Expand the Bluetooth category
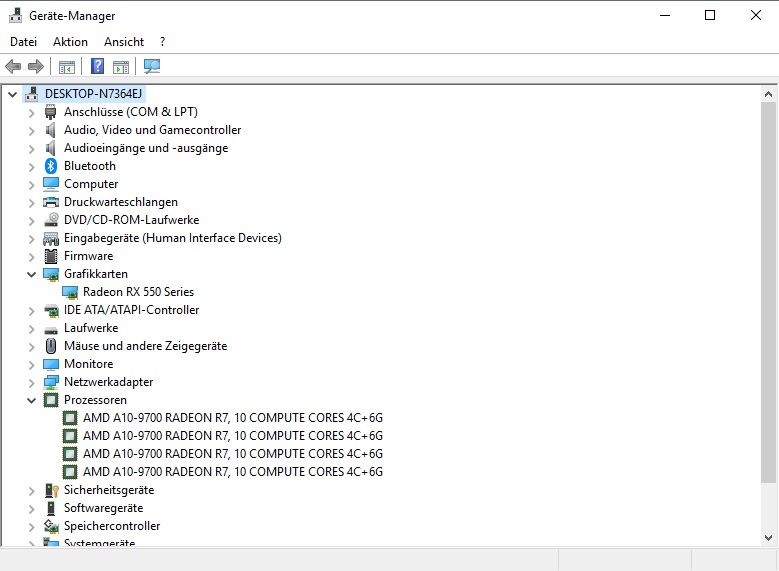The width and height of the screenshot is (779, 571). (31, 166)
